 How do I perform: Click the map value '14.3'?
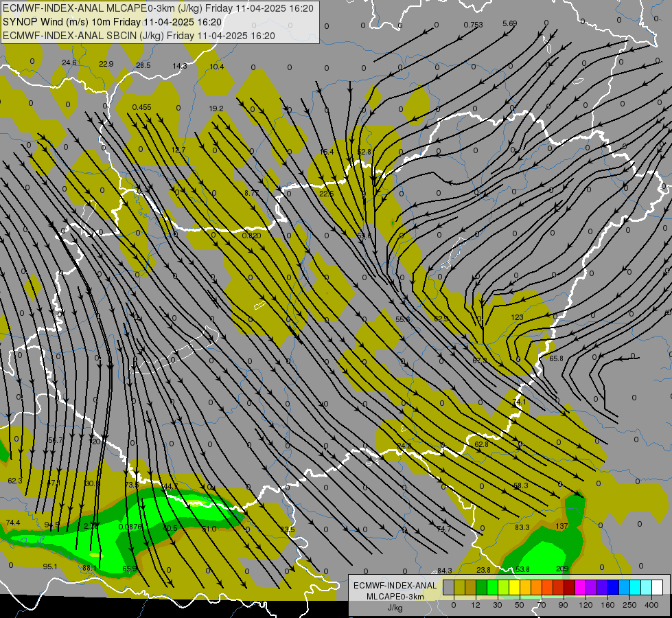click(180, 66)
